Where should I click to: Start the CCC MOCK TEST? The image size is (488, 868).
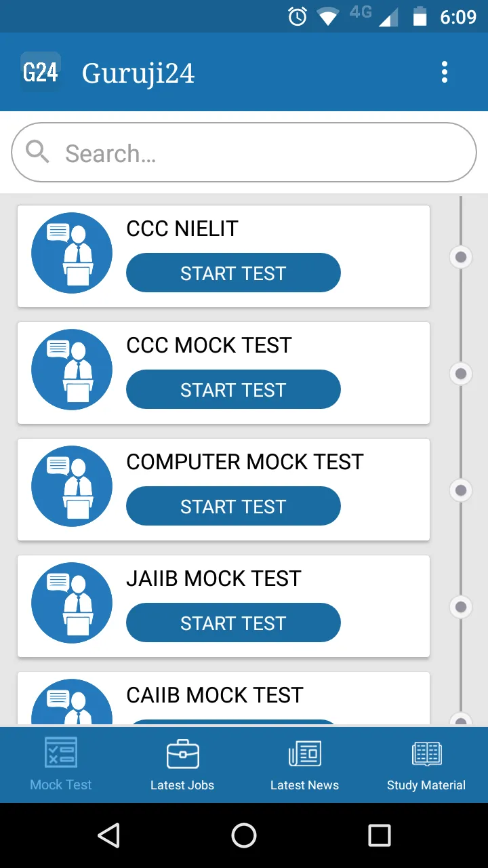tap(233, 390)
